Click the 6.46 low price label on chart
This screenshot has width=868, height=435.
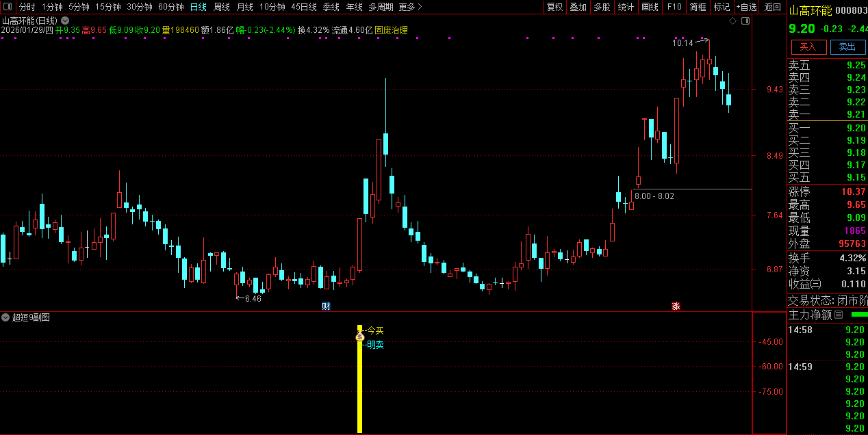[253, 299]
